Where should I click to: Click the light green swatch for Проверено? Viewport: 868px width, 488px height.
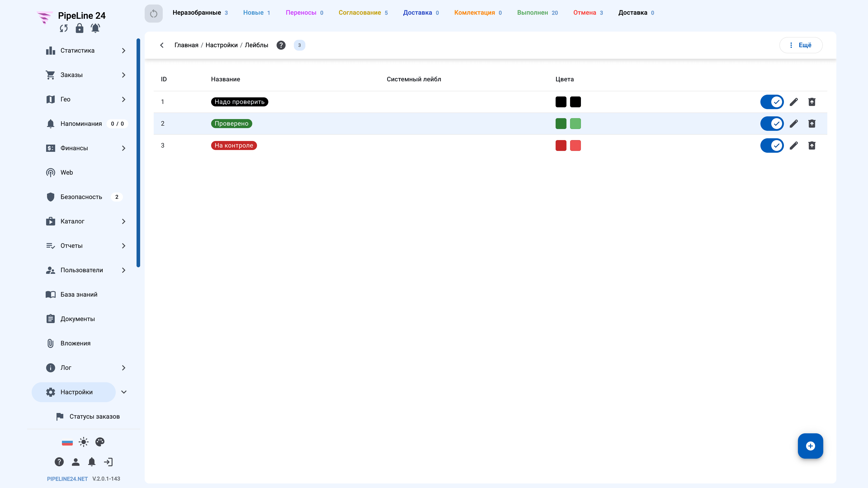click(576, 124)
